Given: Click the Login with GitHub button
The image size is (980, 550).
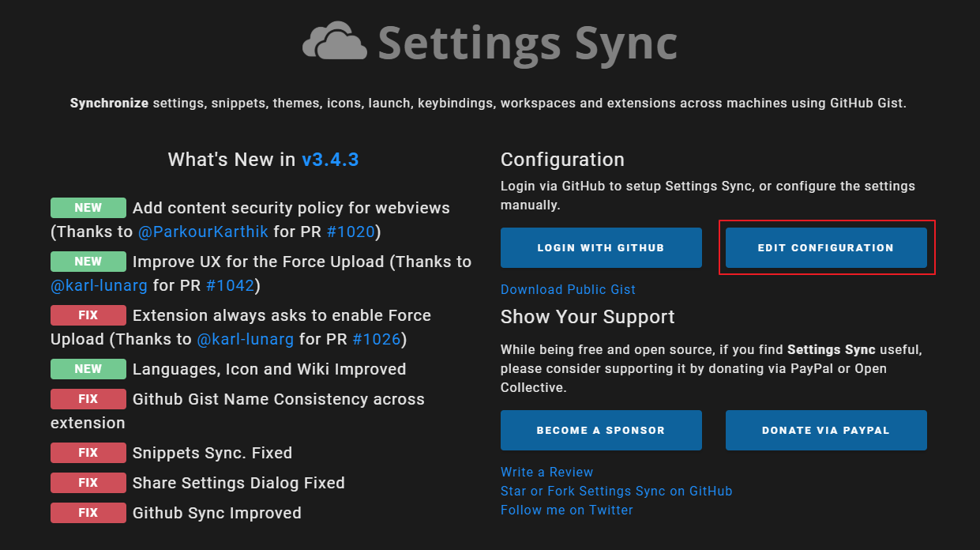Looking at the screenshot, I should coord(601,247).
